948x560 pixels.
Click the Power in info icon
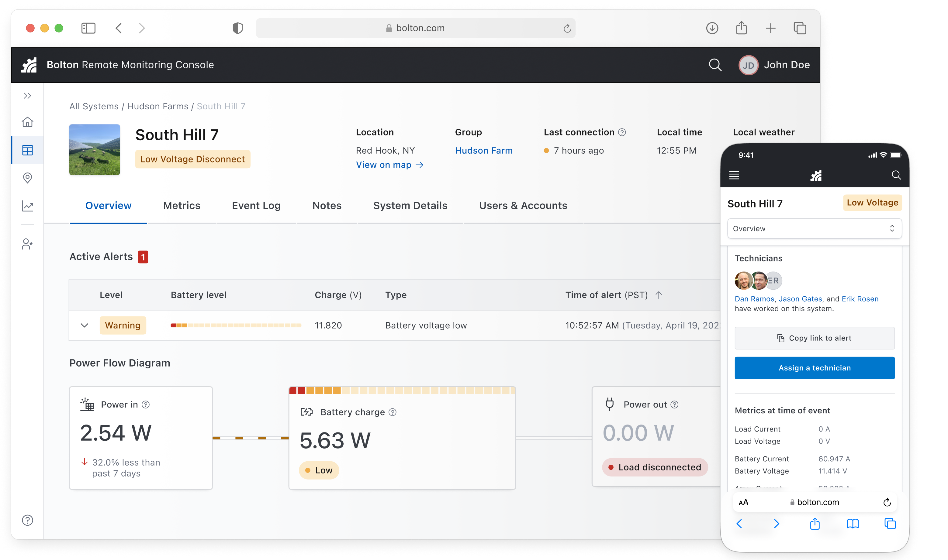(x=146, y=405)
